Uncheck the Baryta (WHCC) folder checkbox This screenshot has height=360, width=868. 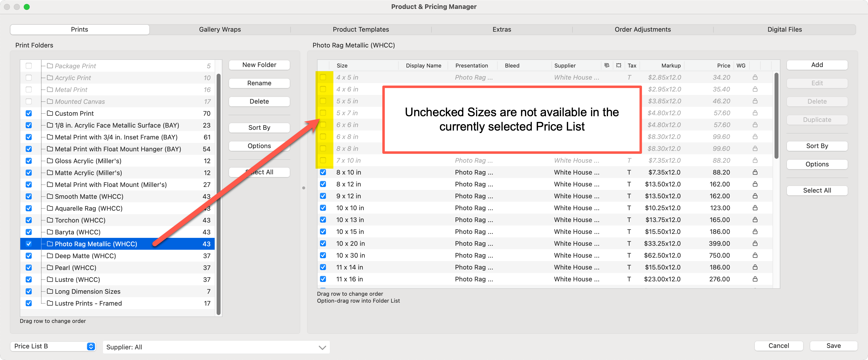[29, 232]
